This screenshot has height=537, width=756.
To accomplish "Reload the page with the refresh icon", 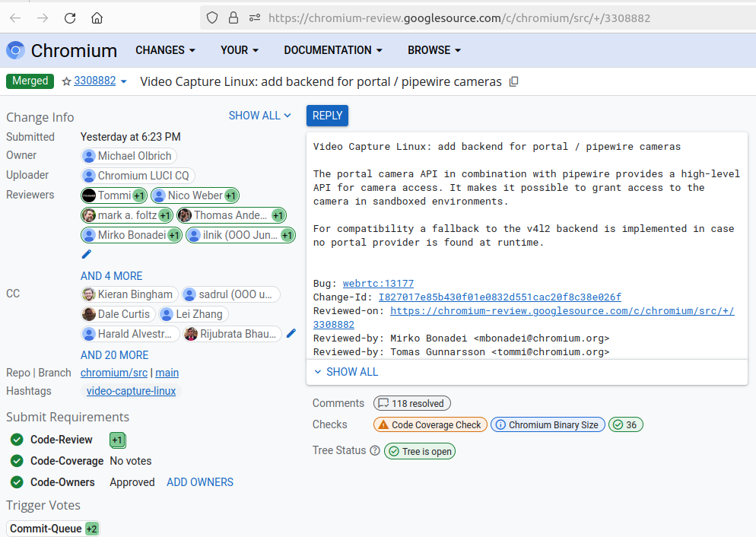I will (70, 18).
